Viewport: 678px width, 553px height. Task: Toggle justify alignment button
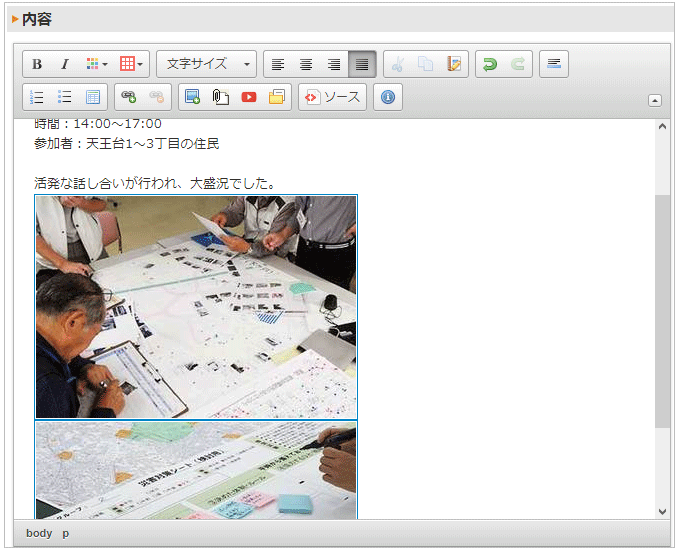click(362, 64)
